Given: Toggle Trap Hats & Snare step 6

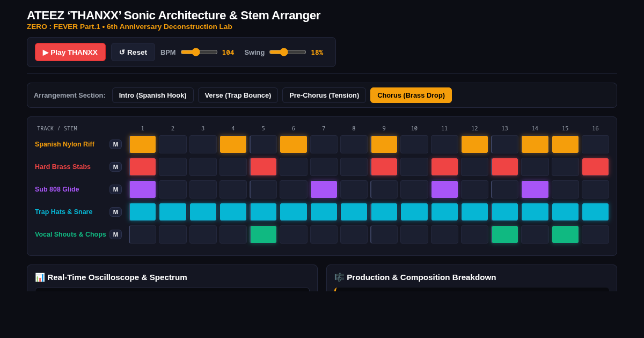Looking at the screenshot, I should [x=294, y=212].
